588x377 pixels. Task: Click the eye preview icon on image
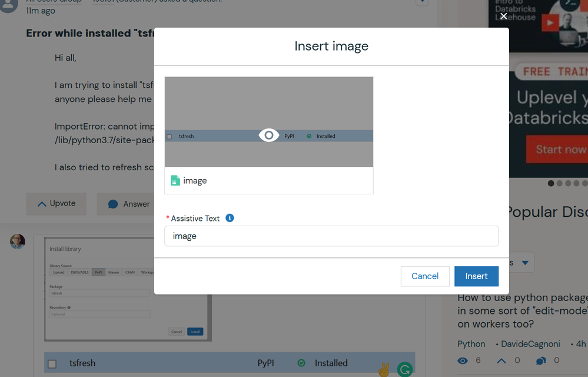click(269, 135)
